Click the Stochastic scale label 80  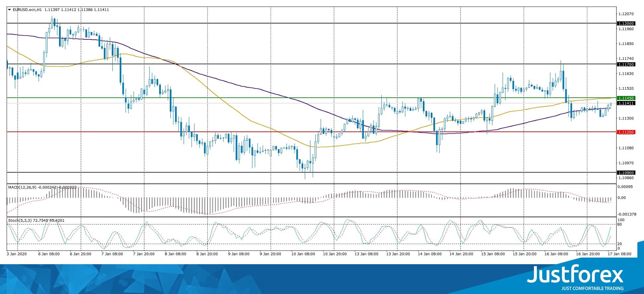pyautogui.click(x=620, y=224)
